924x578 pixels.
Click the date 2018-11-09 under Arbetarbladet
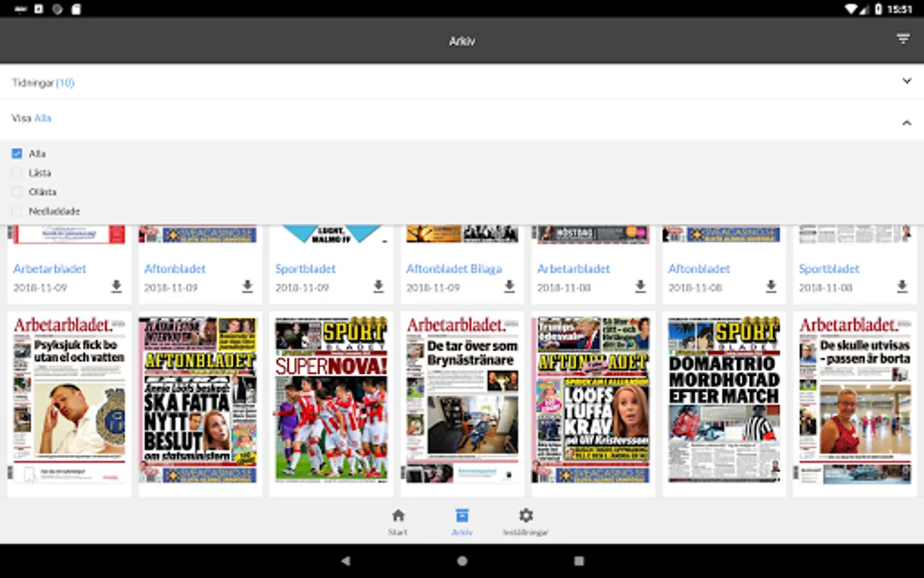[40, 288]
